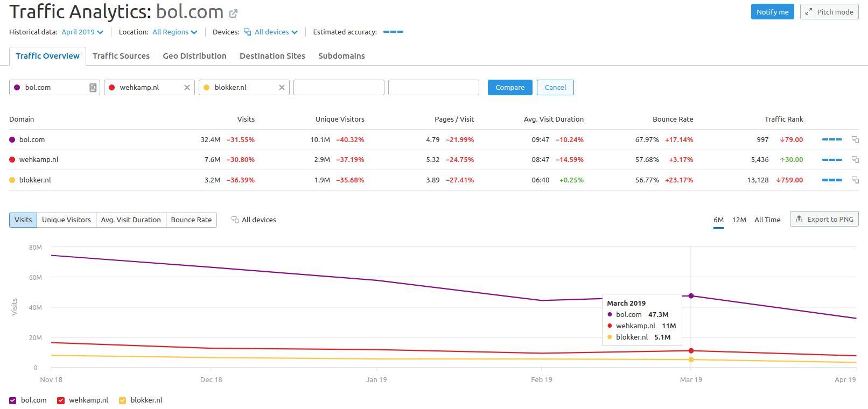The height and width of the screenshot is (409, 868).
Task: Open the All Regions location dropdown
Action: tap(175, 32)
